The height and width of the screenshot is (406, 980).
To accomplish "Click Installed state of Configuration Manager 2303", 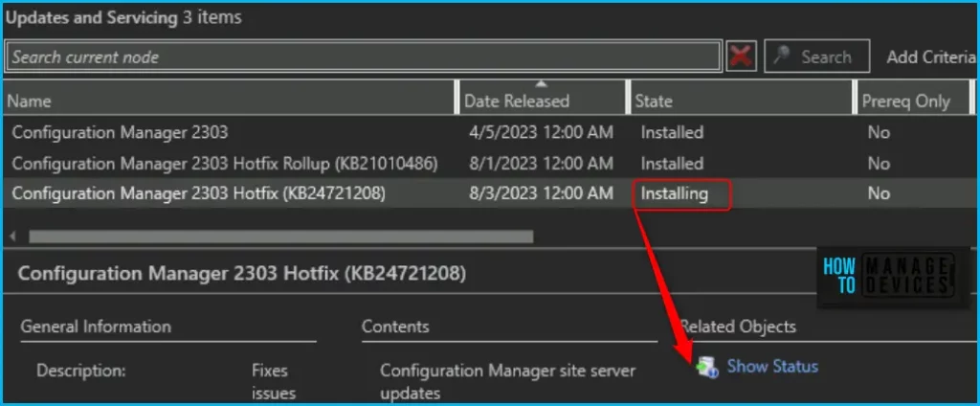I will pyautogui.click(x=672, y=132).
